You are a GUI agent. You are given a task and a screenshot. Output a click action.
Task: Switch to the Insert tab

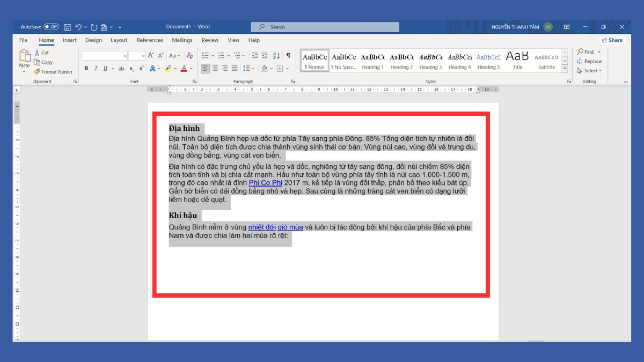[x=69, y=40]
